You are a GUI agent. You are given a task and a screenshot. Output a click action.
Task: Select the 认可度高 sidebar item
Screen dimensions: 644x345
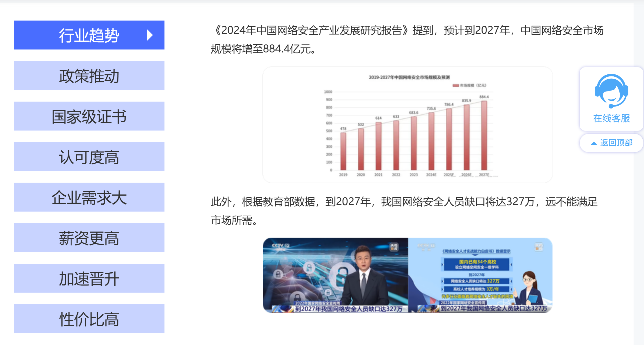click(x=89, y=157)
